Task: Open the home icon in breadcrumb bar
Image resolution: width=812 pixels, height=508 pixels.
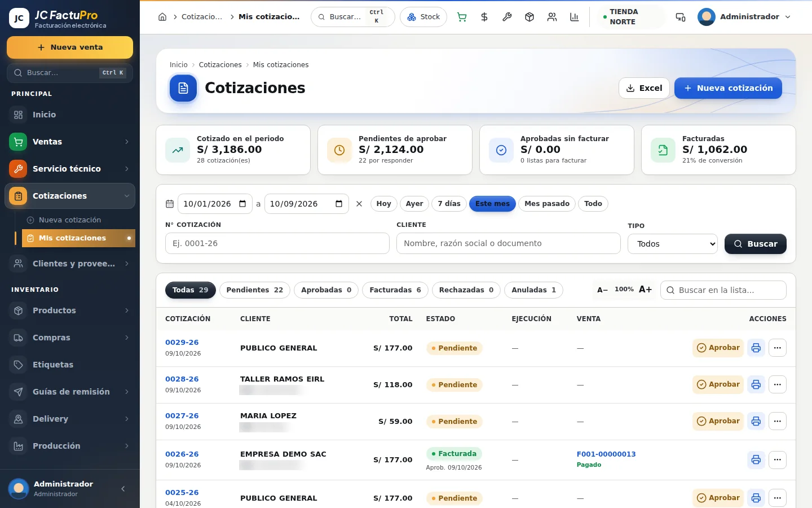Action: tap(162, 17)
